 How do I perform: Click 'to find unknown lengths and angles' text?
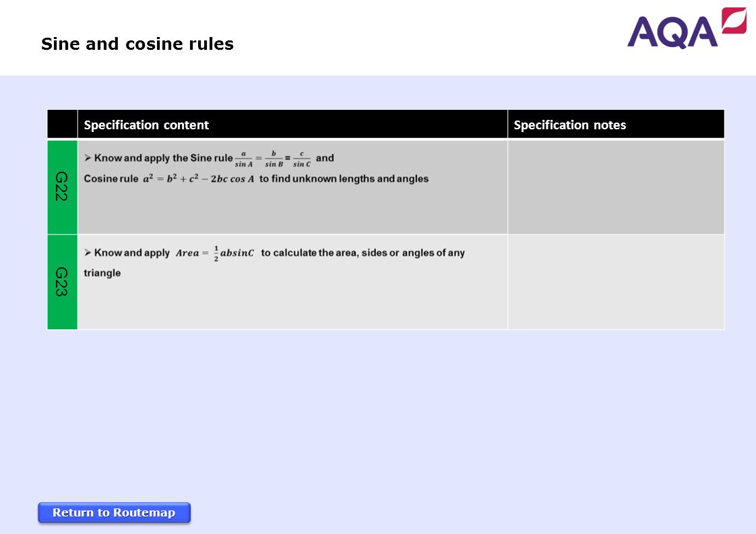(344, 179)
